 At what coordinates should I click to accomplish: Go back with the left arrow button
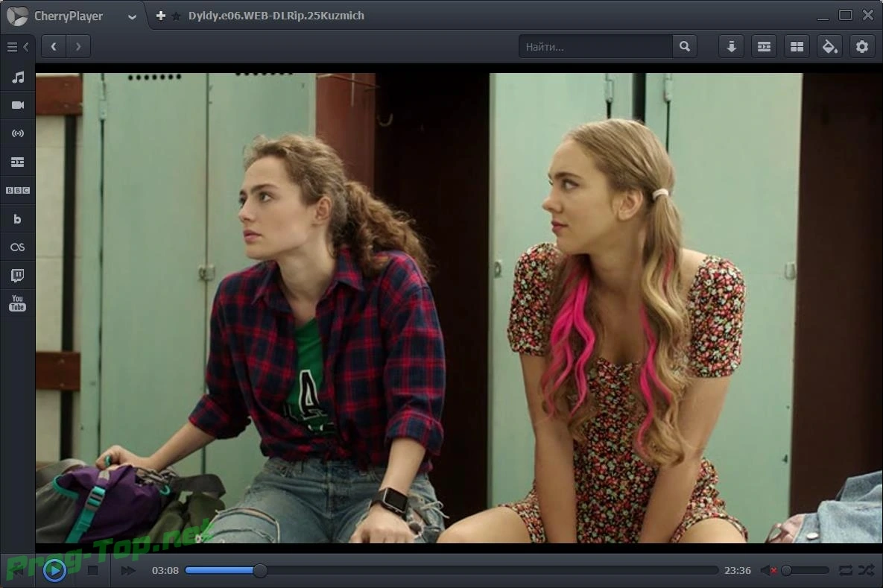pyautogui.click(x=54, y=46)
